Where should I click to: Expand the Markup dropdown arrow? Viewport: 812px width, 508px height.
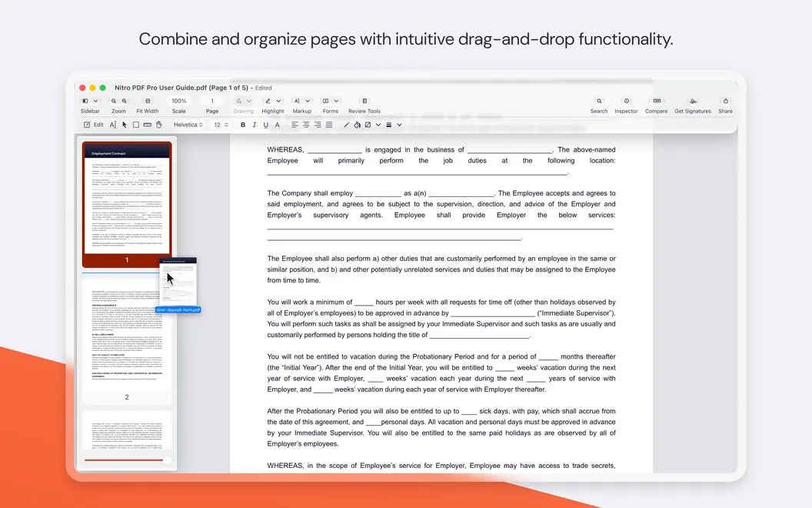coord(308,101)
